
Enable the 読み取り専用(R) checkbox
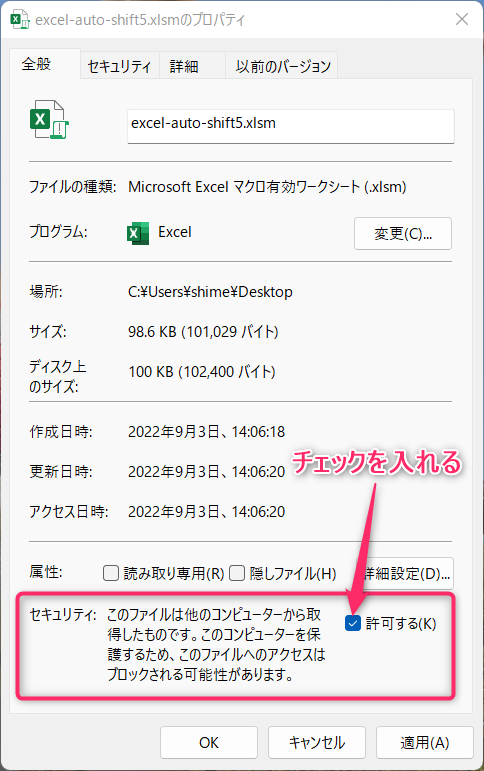(111, 573)
